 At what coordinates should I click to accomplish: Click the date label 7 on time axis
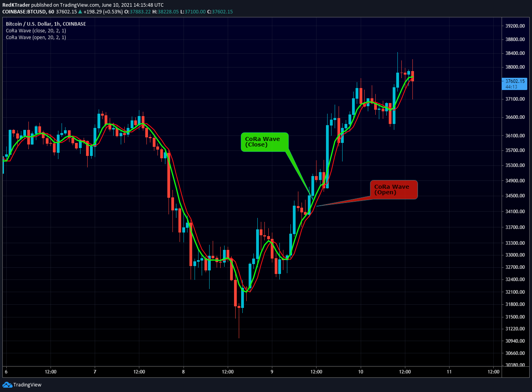tap(95, 372)
